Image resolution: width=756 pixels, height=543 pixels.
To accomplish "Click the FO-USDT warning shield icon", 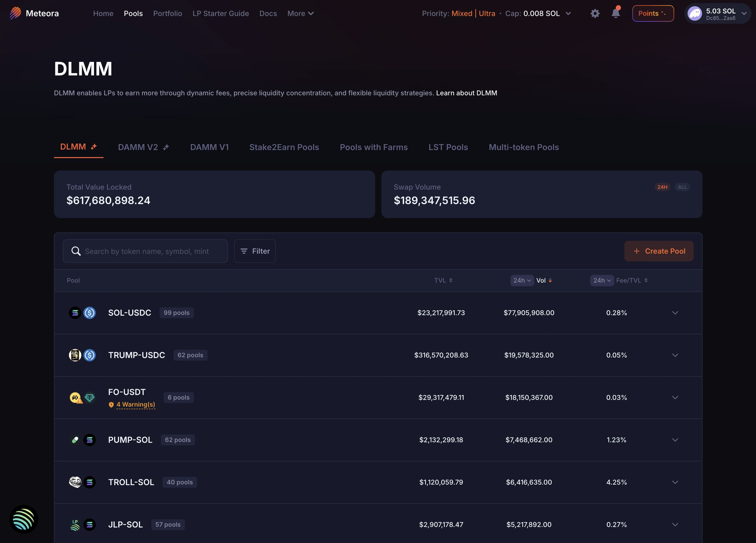I will click(x=111, y=405).
